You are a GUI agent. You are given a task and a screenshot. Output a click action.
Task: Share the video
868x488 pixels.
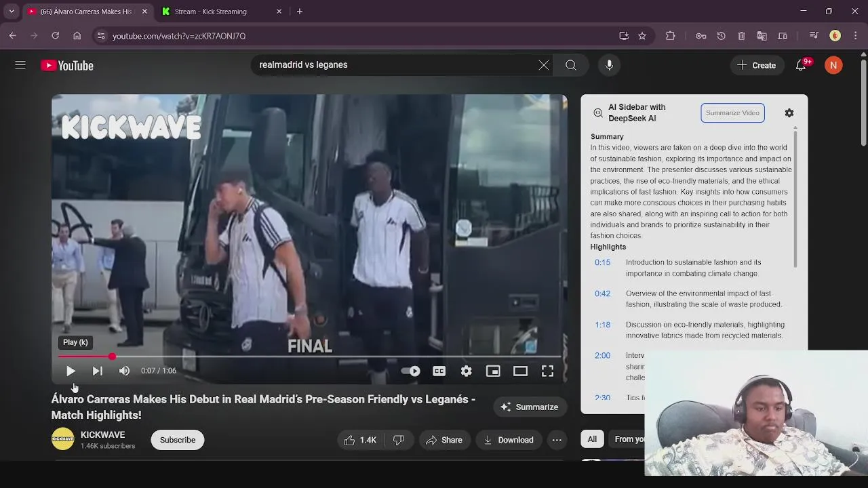pyautogui.click(x=444, y=440)
